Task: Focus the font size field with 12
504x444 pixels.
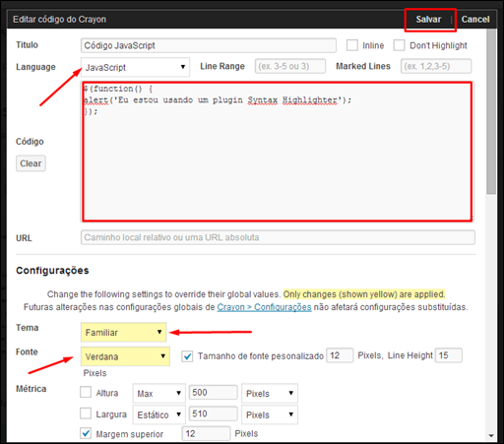Action: (x=340, y=355)
